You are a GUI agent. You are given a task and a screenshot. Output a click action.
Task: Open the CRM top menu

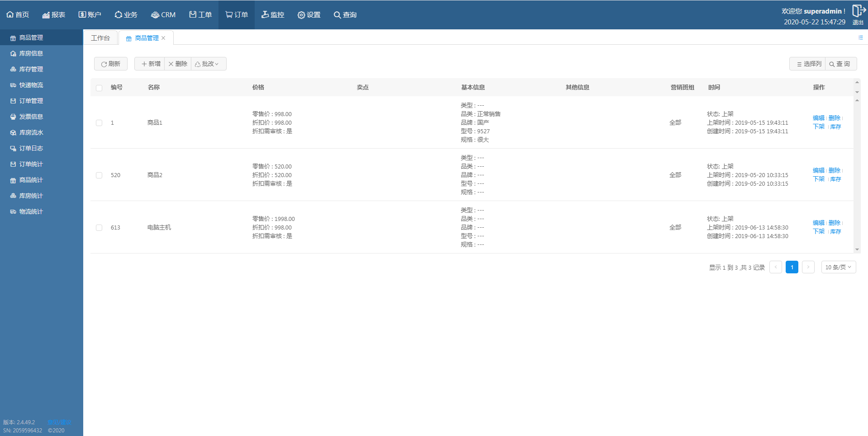tap(163, 15)
